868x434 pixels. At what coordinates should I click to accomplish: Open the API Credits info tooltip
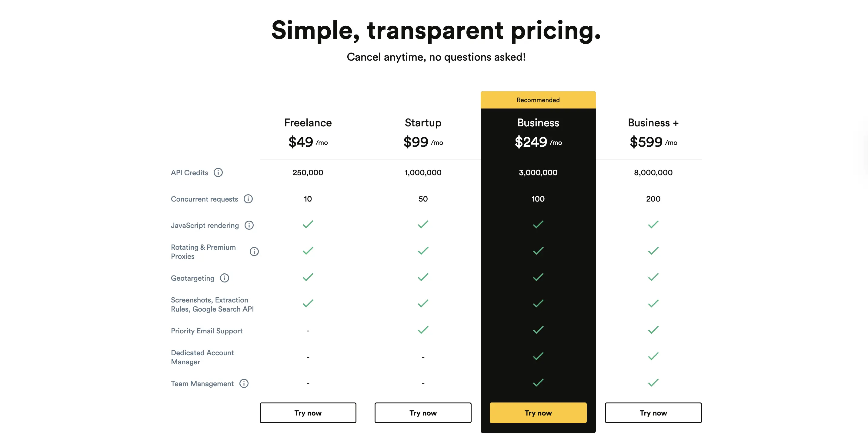click(218, 172)
